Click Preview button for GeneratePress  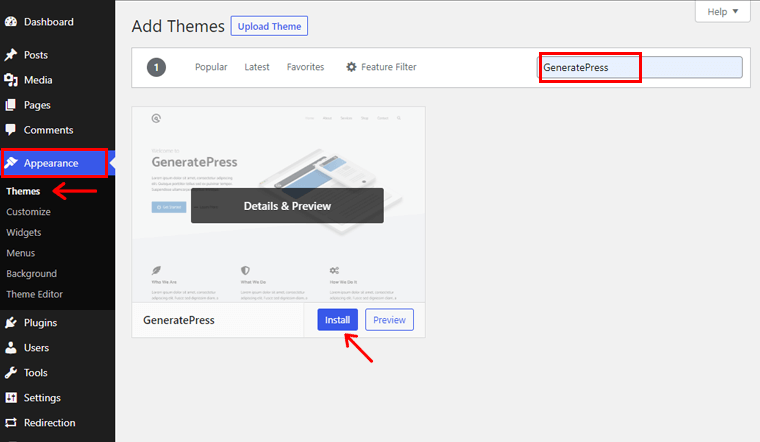389,320
